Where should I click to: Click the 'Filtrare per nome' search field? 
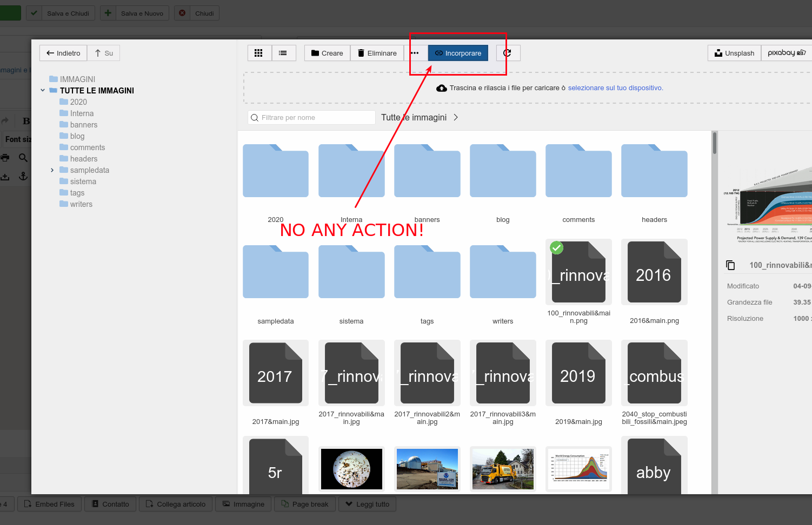311,117
